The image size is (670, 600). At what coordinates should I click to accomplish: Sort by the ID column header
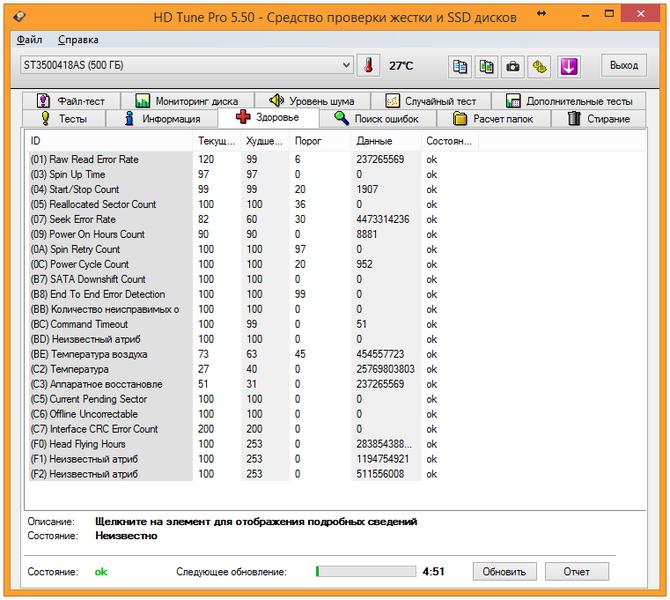pyautogui.click(x=110, y=141)
